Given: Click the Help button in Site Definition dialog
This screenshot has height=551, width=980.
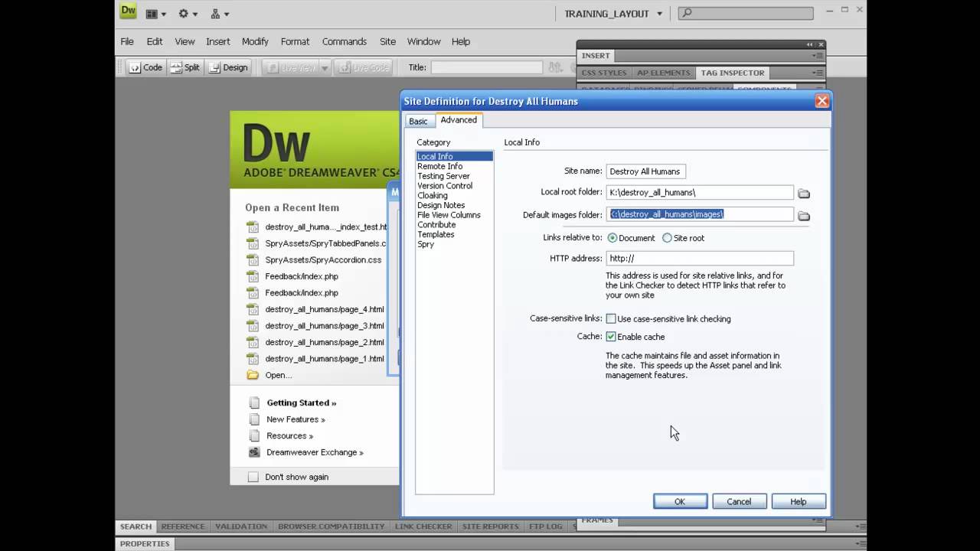Looking at the screenshot, I should [x=799, y=501].
